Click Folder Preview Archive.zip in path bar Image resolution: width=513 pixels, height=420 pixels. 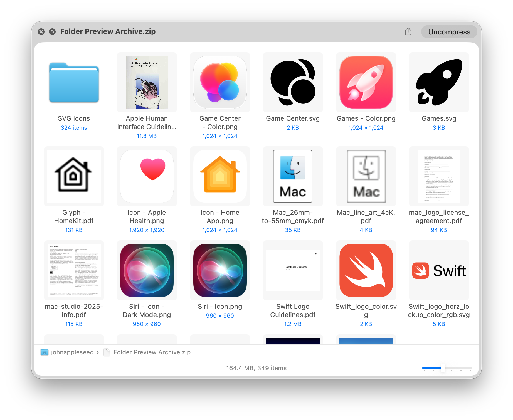[x=152, y=352]
